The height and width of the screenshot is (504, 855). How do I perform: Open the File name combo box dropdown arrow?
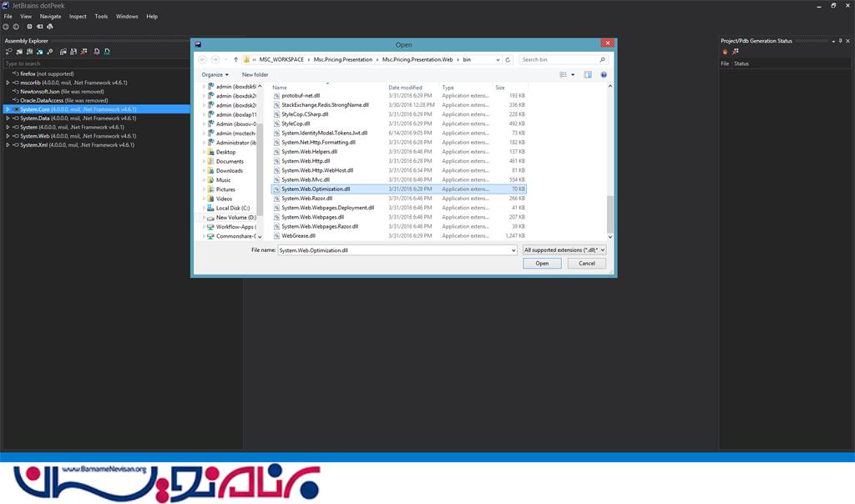(514, 250)
